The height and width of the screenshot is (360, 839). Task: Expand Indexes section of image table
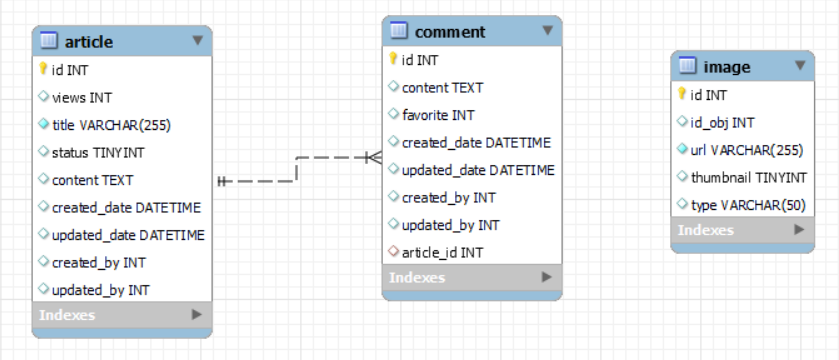coord(799,230)
